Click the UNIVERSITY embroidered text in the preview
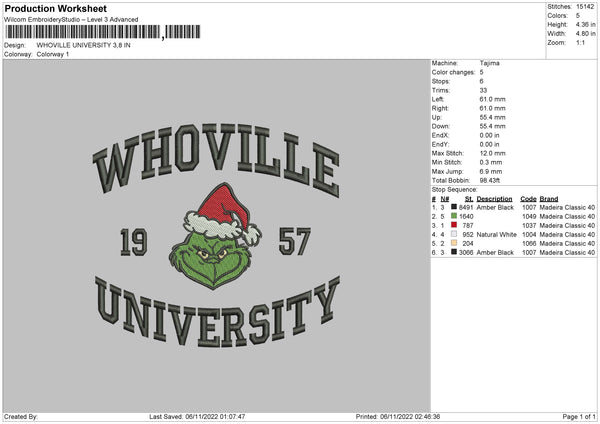 coord(217,312)
